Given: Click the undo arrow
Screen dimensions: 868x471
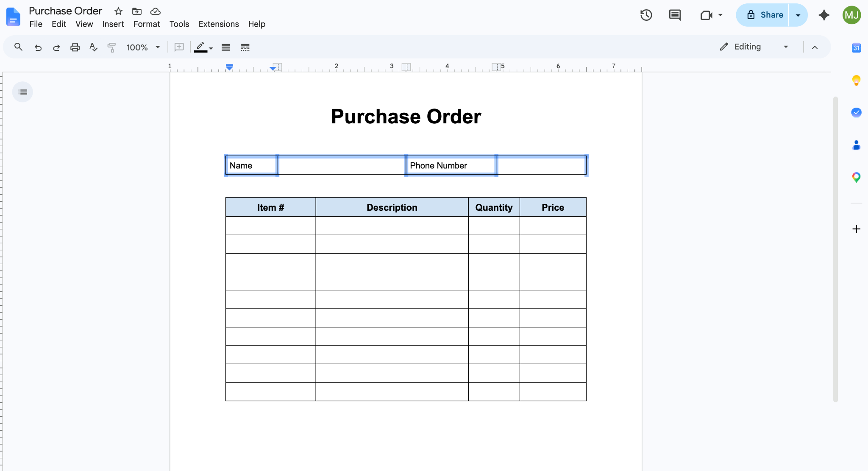Looking at the screenshot, I should 38,47.
